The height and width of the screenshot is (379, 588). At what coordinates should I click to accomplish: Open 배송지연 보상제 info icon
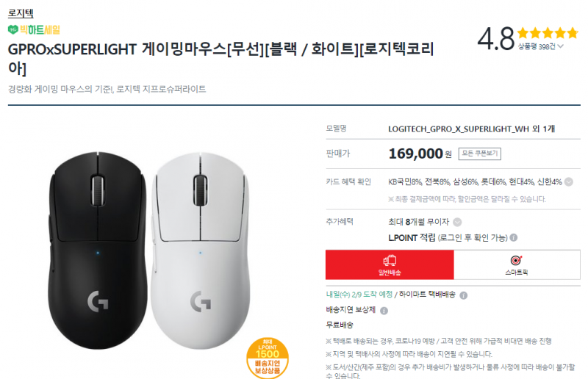tap(384, 311)
